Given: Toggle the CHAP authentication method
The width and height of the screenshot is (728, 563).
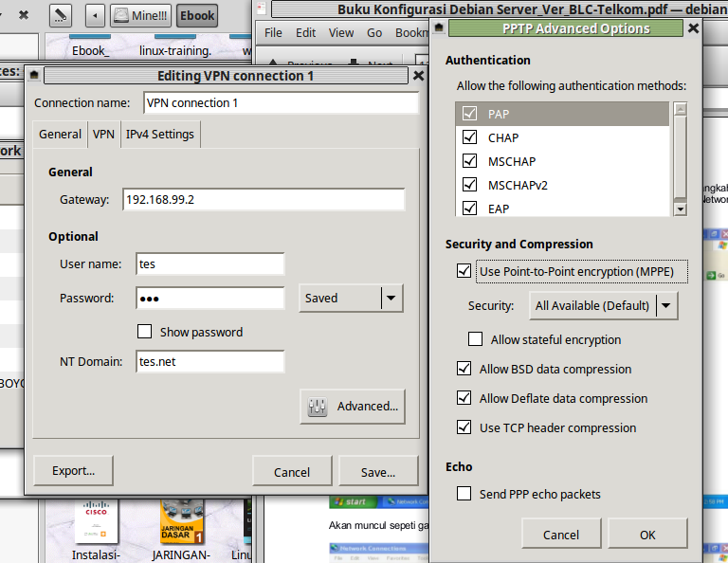Looking at the screenshot, I should tap(469, 136).
